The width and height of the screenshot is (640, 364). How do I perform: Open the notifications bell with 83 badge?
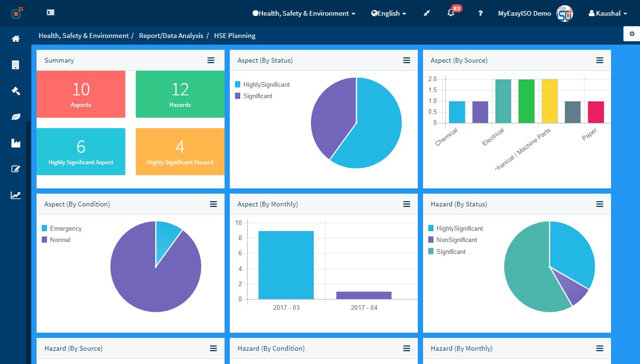(451, 13)
